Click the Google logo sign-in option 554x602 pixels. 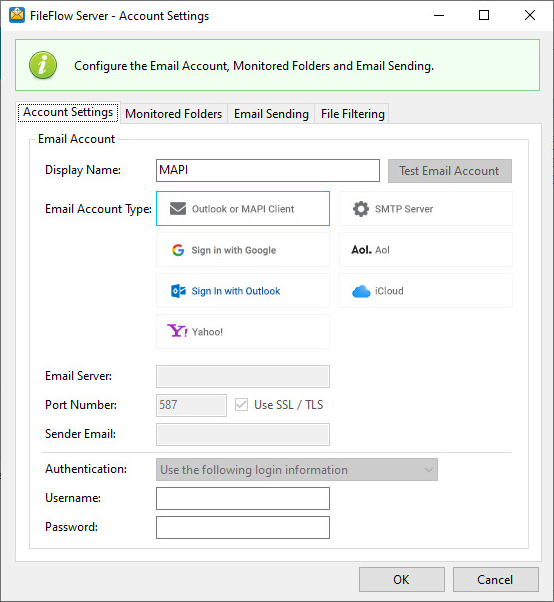pyautogui.click(x=178, y=250)
